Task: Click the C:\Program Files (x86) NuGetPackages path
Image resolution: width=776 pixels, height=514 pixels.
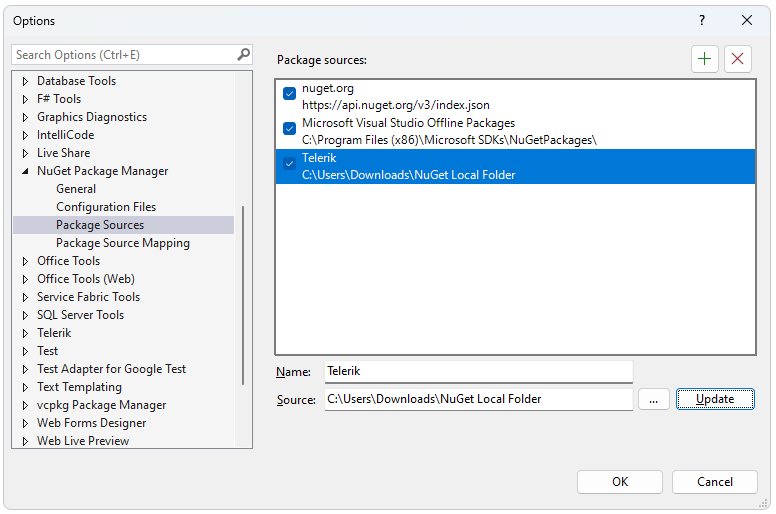Action: pyautogui.click(x=449, y=140)
